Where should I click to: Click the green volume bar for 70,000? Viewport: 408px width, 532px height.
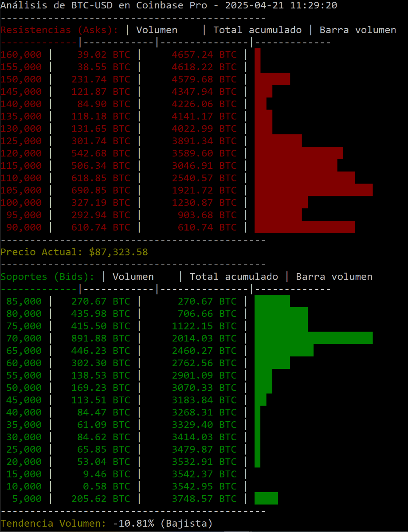313,338
